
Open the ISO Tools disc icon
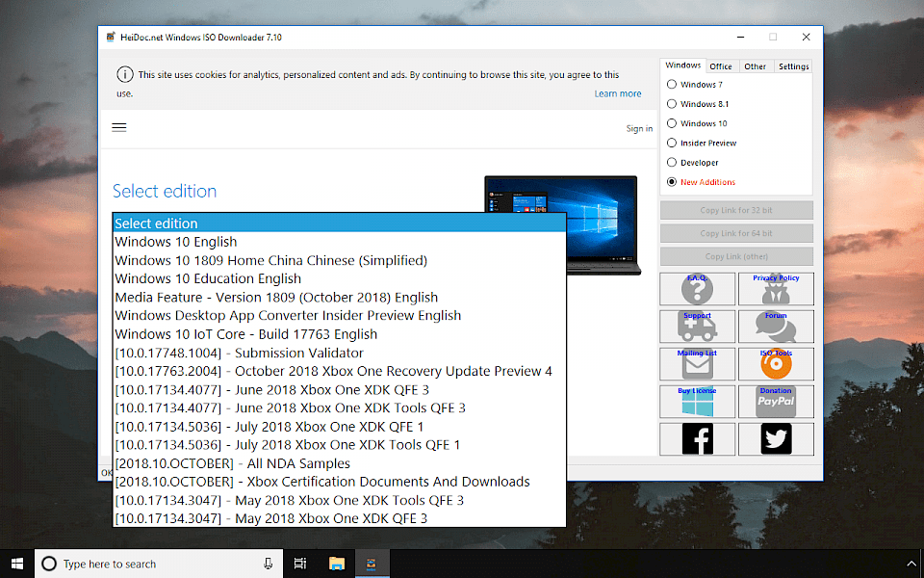click(776, 364)
